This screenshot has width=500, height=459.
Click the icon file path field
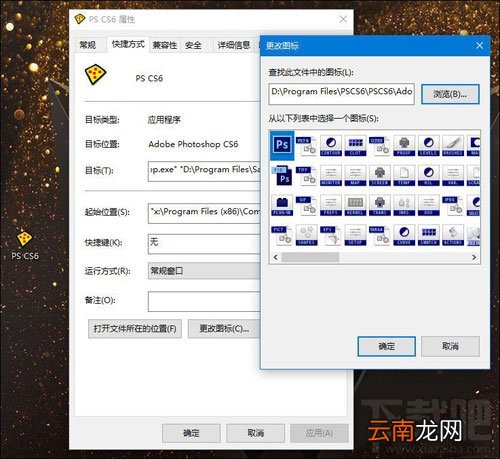[x=342, y=94]
